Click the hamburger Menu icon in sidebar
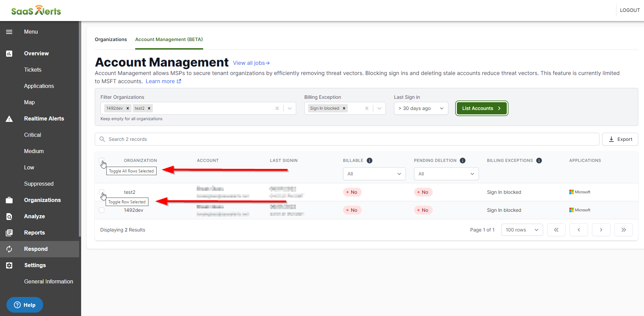Viewport: 644px width, 316px height. pyautogui.click(x=9, y=32)
